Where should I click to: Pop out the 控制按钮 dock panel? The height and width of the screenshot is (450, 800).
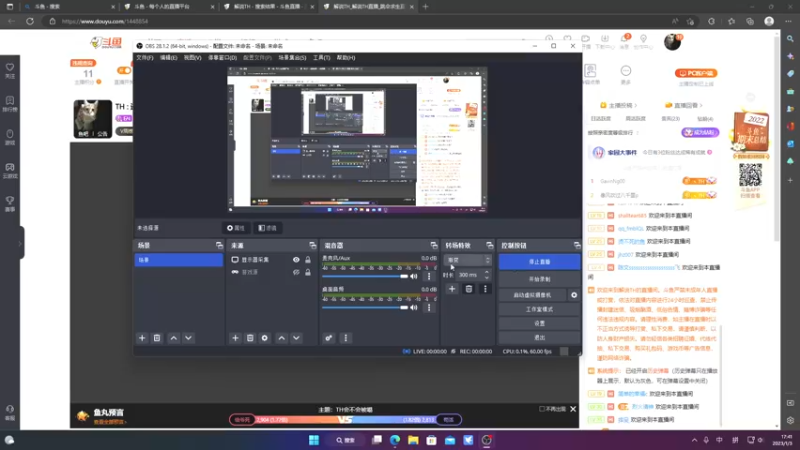(577, 245)
